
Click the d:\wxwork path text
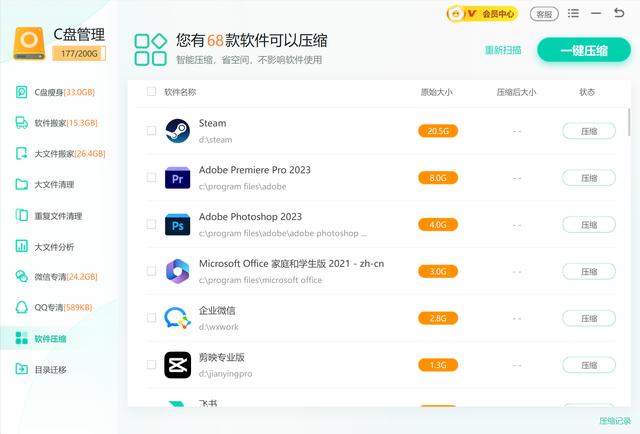219,327
